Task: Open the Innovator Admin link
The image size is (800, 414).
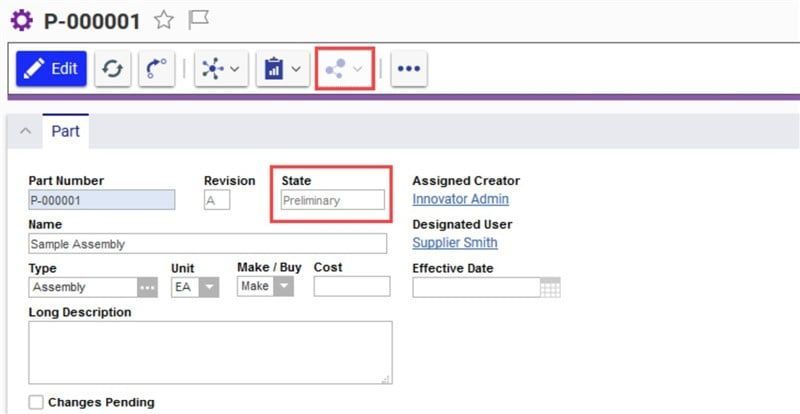Action: [460, 199]
